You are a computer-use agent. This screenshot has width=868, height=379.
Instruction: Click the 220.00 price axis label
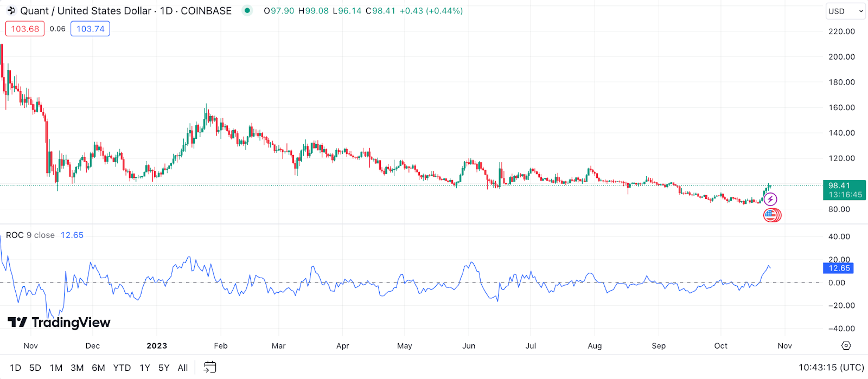(x=841, y=31)
